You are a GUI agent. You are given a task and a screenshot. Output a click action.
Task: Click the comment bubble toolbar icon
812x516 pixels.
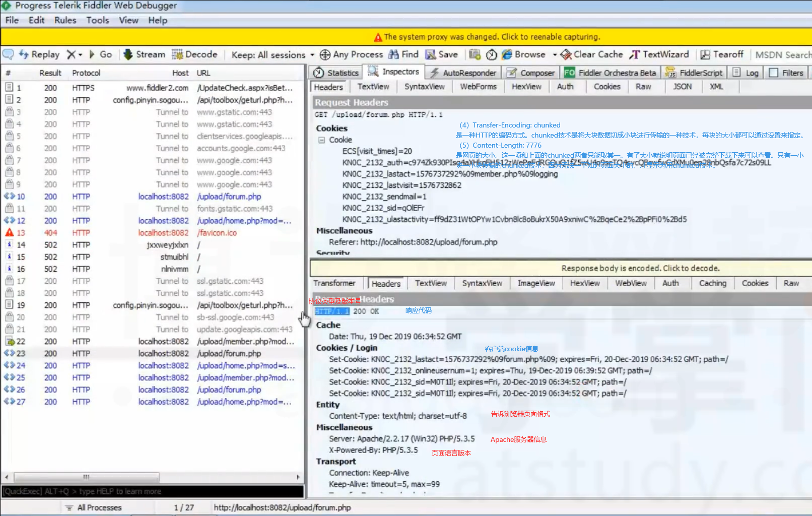[8, 54]
